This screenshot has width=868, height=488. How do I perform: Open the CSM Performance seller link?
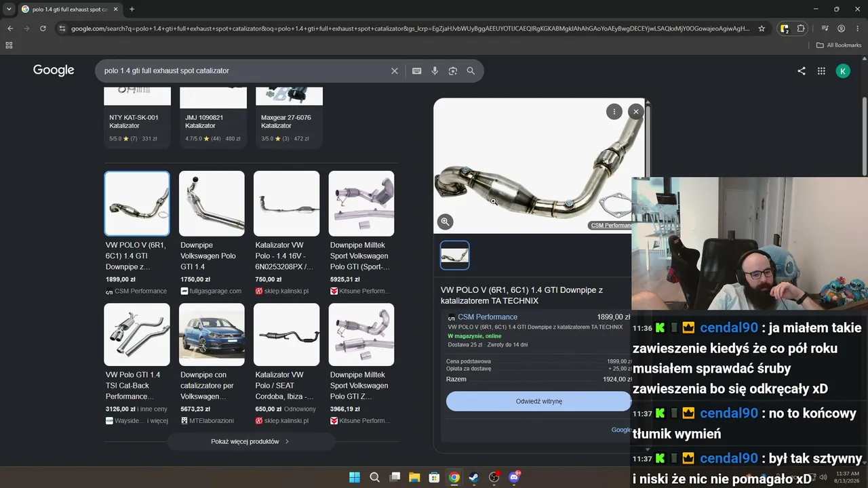[x=488, y=317]
